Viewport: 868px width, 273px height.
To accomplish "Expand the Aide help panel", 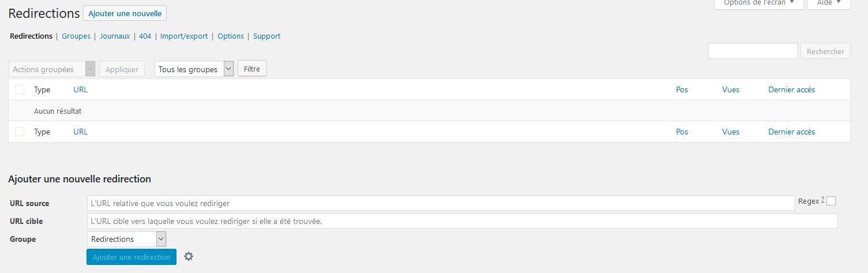I will (x=829, y=3).
